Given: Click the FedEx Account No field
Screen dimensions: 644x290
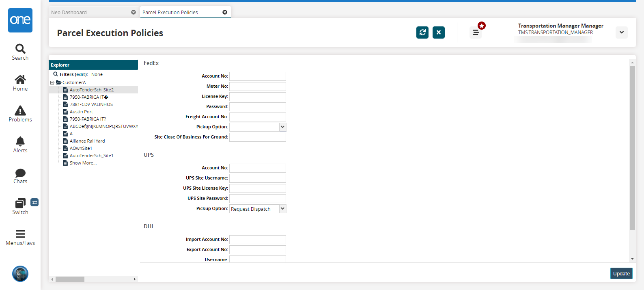Looking at the screenshot, I should click(x=258, y=76).
